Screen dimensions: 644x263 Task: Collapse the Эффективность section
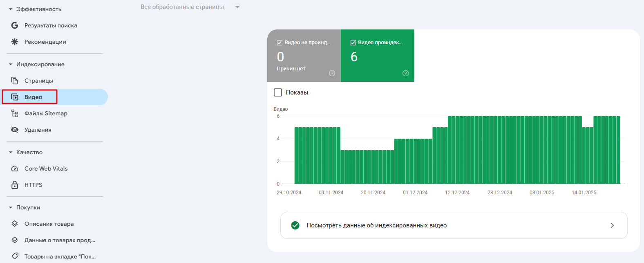pos(11,9)
